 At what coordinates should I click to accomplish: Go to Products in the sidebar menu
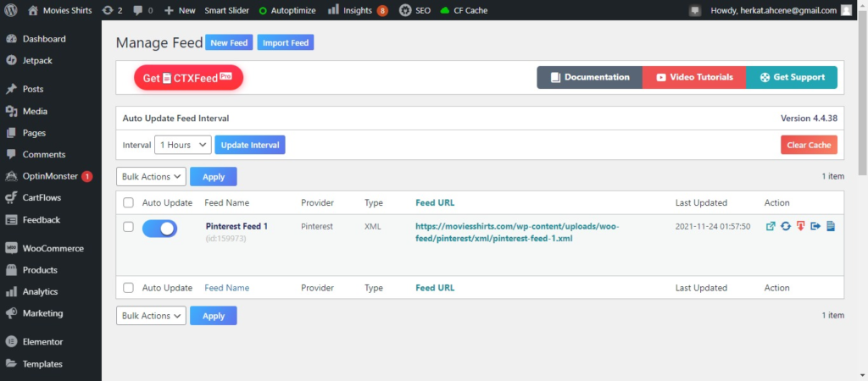coord(40,270)
